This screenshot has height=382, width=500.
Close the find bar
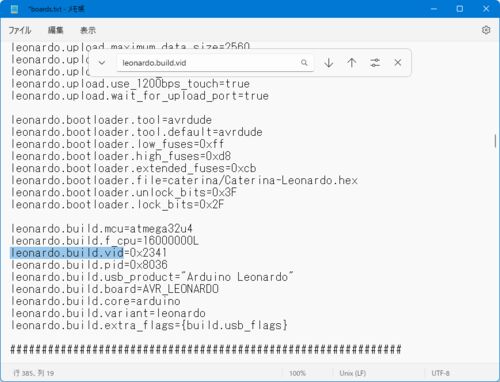[x=398, y=62]
